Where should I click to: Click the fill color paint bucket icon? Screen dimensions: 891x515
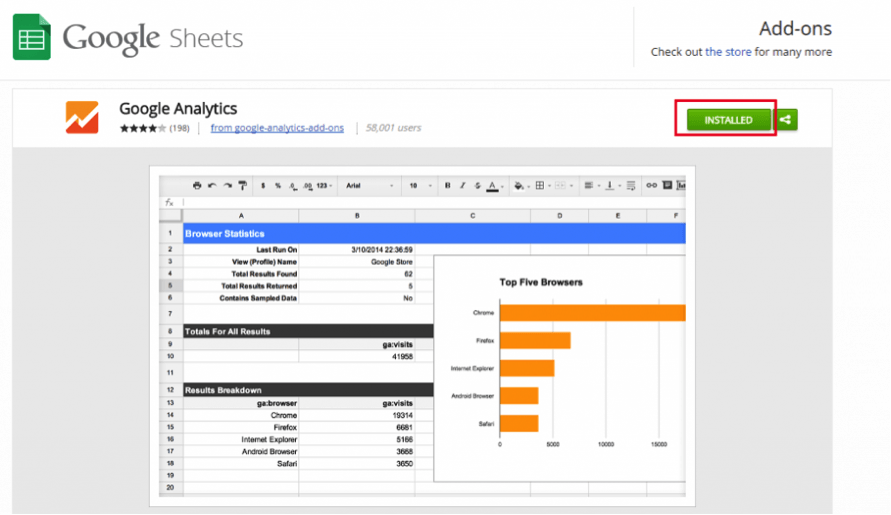point(519,185)
